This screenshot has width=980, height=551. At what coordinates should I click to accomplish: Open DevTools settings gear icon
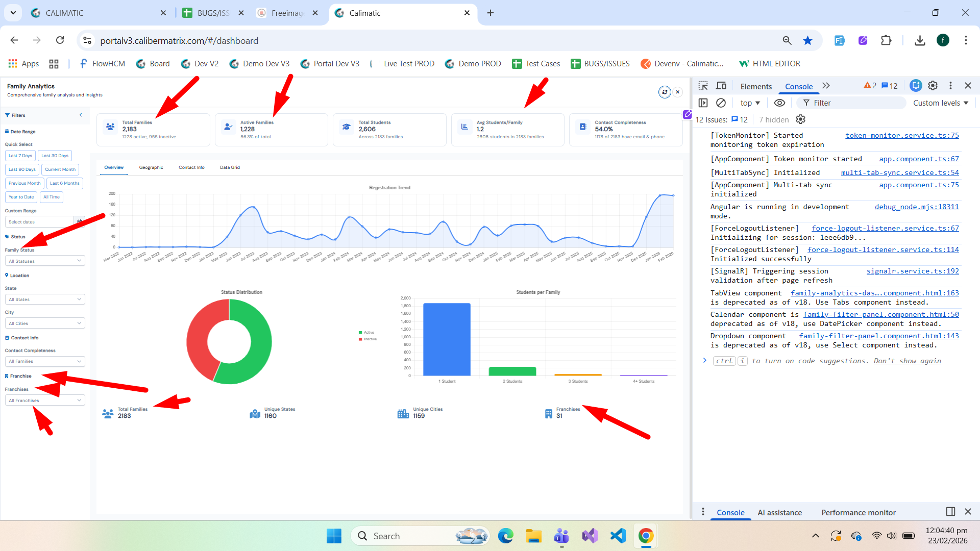click(933, 86)
